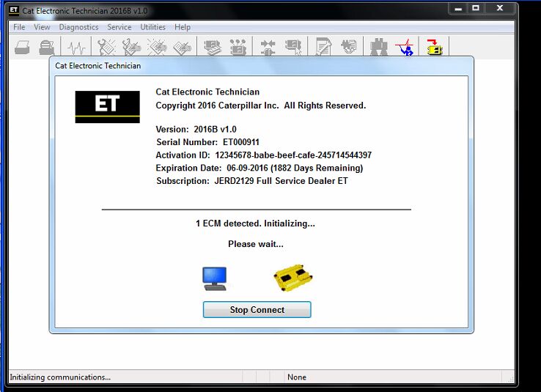Click "Initializing communications..." in status bar

60,377
